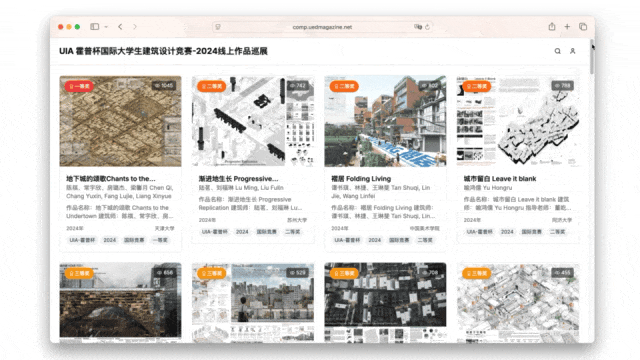
Task: Go back with the browser back arrow
Action: coord(120,27)
